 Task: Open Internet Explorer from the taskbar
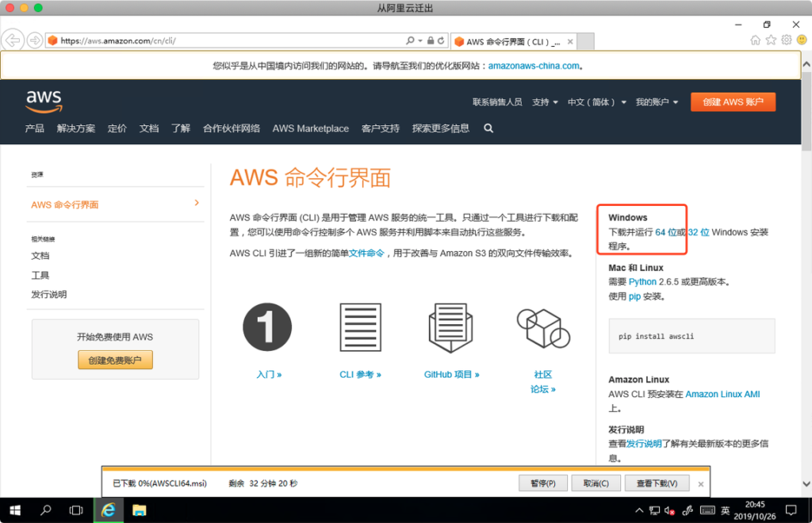[x=108, y=510]
